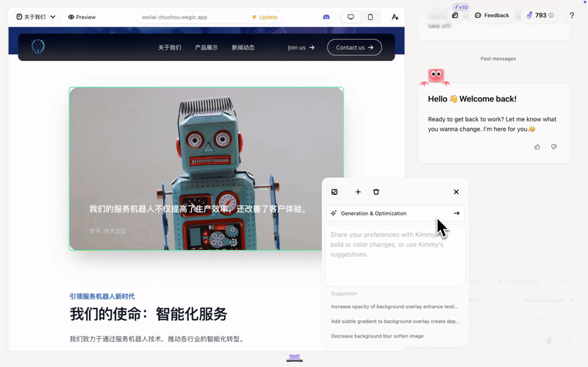Switch to desktop view
Image resolution: width=588 pixels, height=367 pixels.
click(x=351, y=17)
